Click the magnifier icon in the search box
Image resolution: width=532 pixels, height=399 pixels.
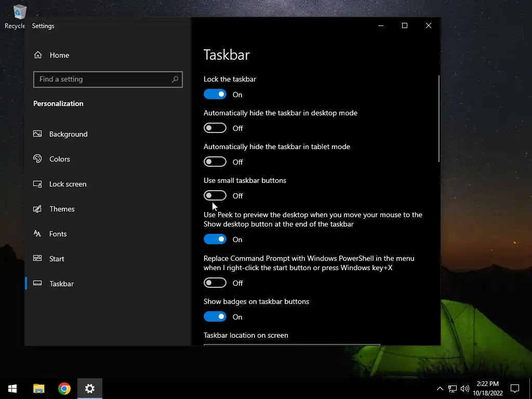175,79
